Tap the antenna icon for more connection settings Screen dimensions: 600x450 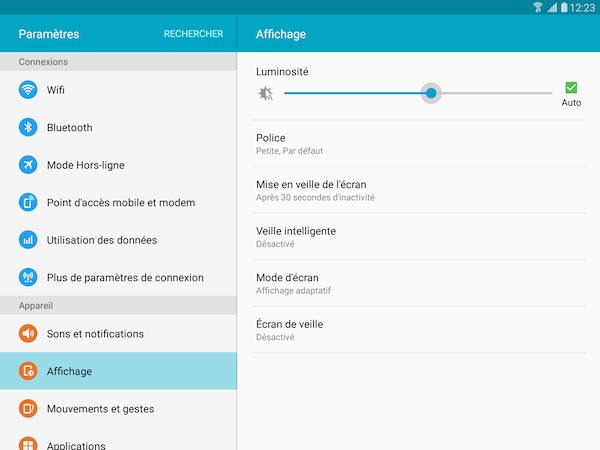pos(28,277)
